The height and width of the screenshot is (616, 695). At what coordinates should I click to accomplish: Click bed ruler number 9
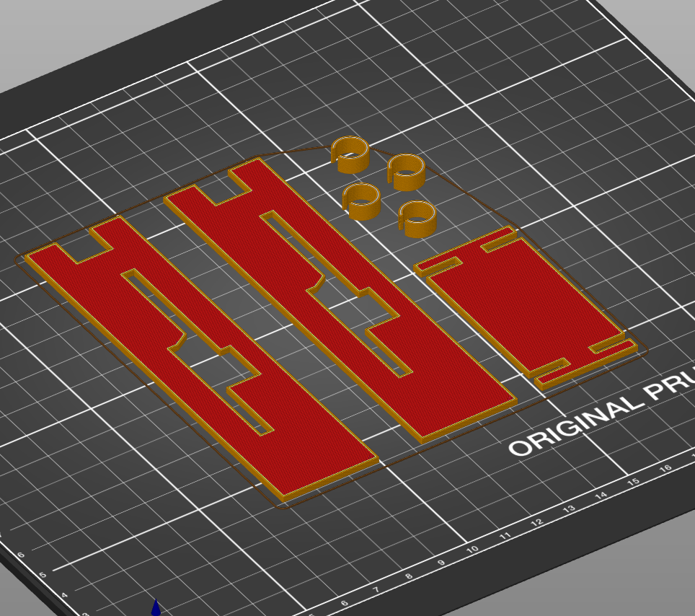[441, 563]
